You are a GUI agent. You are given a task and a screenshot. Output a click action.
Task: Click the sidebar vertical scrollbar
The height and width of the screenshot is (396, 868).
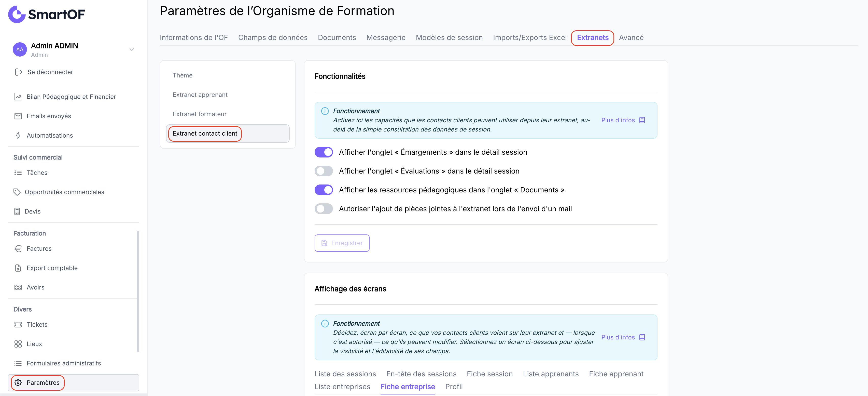[x=138, y=291]
